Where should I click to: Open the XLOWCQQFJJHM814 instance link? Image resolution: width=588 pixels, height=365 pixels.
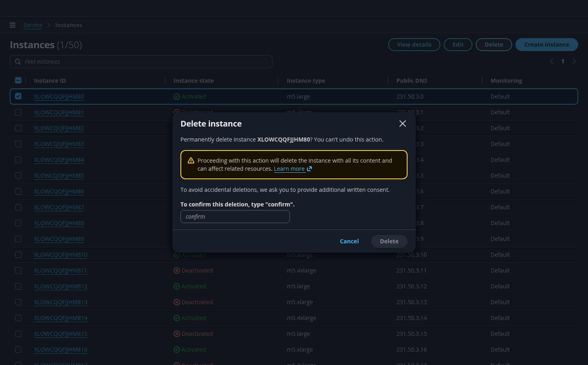coord(61,318)
